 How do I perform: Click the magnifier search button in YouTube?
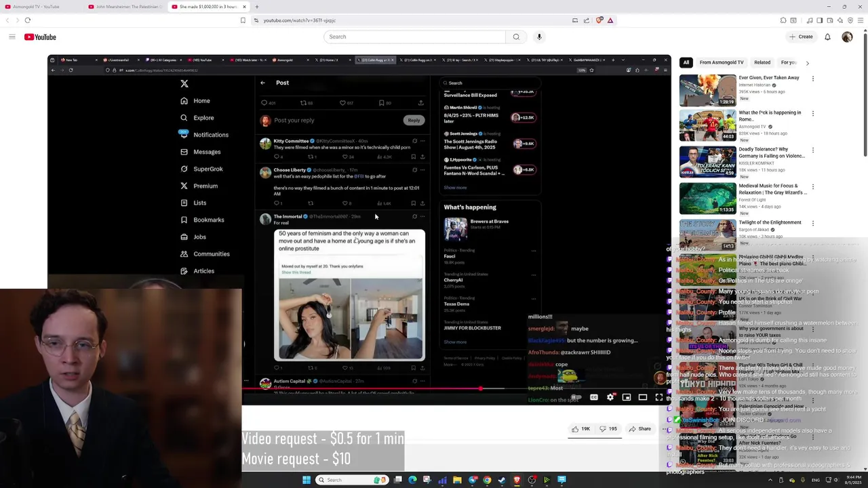click(x=516, y=37)
